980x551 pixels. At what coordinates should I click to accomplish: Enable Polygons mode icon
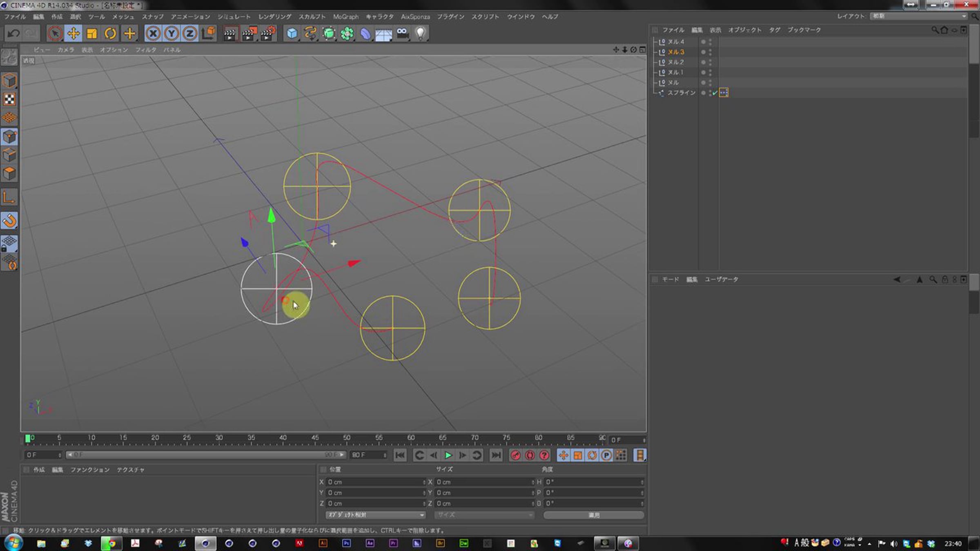[x=9, y=173]
